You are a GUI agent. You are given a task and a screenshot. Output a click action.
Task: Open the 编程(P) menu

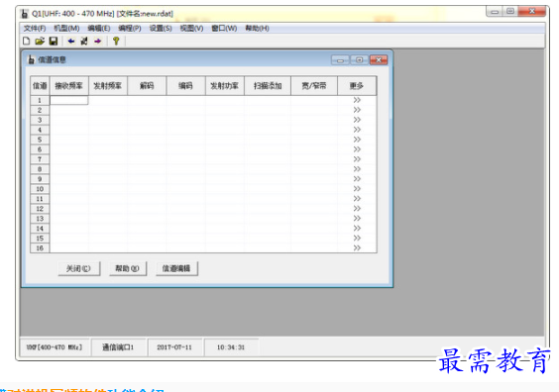pyautogui.click(x=130, y=28)
